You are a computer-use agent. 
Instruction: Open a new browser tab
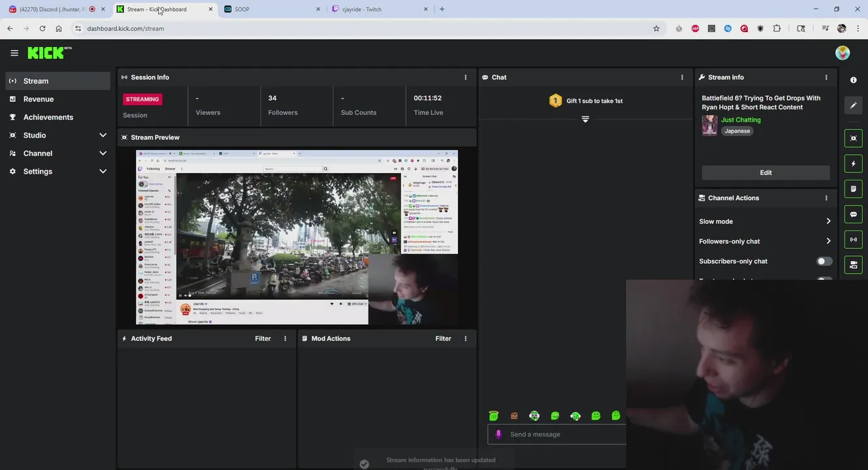coord(442,9)
